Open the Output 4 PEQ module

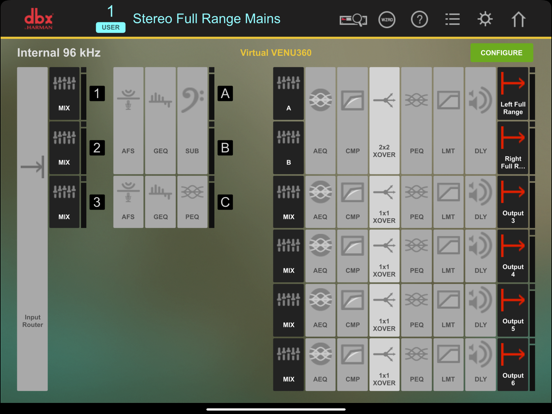416,256
